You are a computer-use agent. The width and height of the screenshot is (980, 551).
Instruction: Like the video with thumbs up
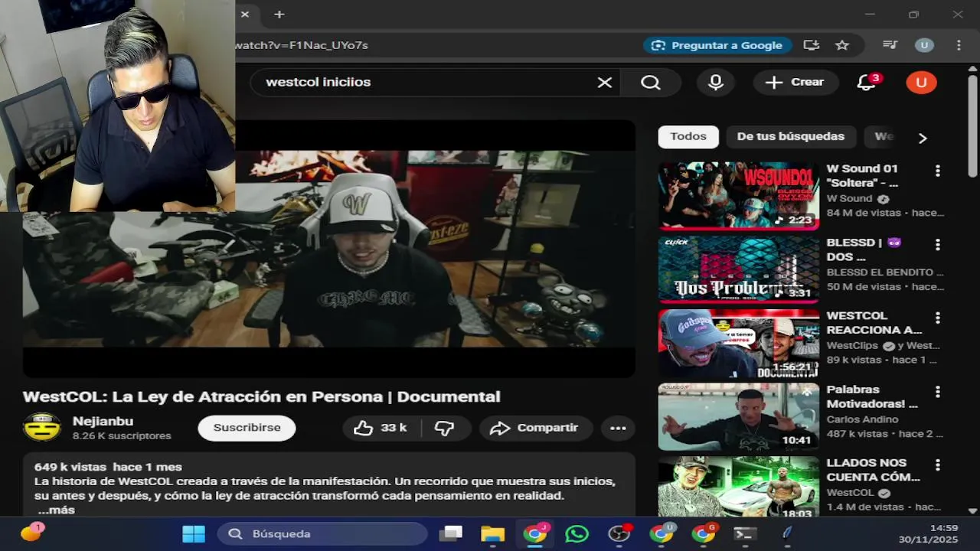point(381,428)
